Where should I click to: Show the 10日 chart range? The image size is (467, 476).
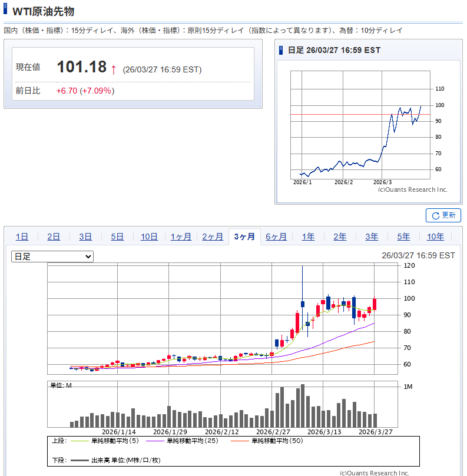tap(149, 237)
